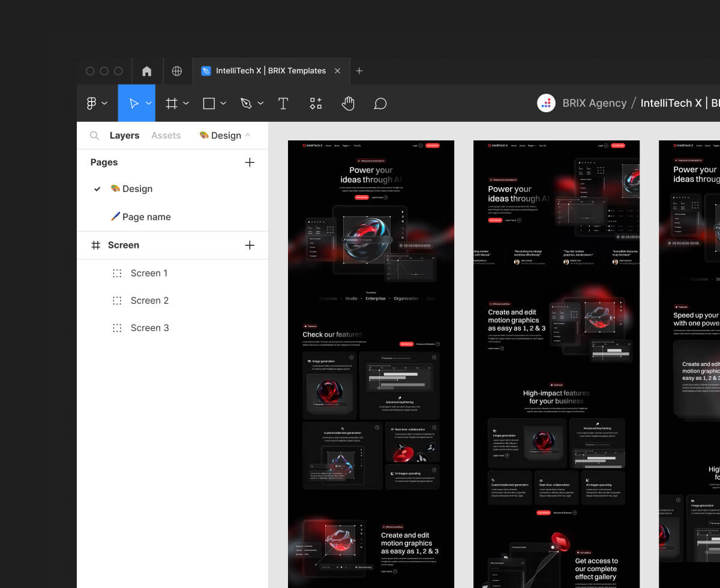Switch to the Assets tab
This screenshot has width=720, height=588.
pyautogui.click(x=166, y=136)
